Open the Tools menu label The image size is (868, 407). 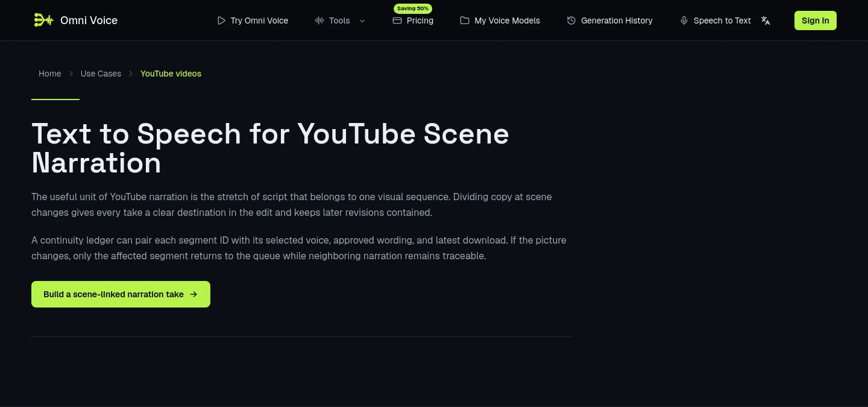tap(339, 21)
